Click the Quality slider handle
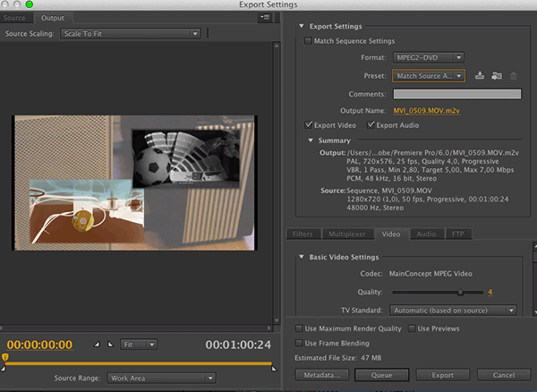537x392 pixels. click(x=460, y=292)
